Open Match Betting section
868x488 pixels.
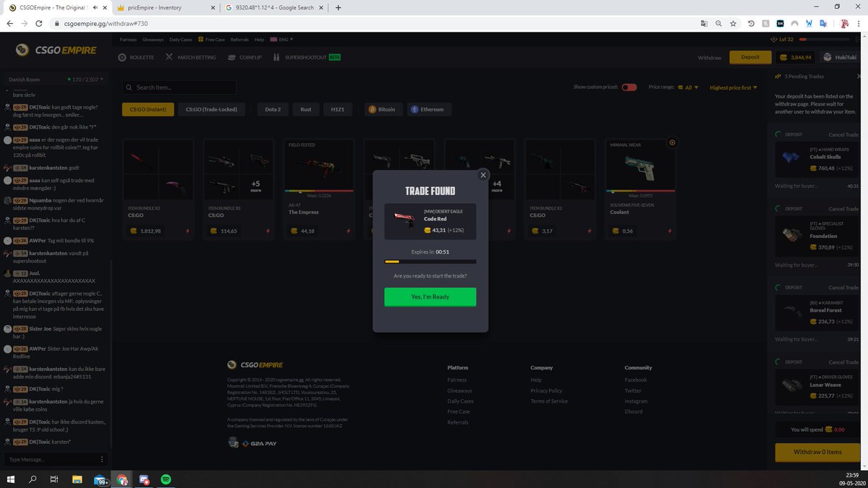coord(192,57)
